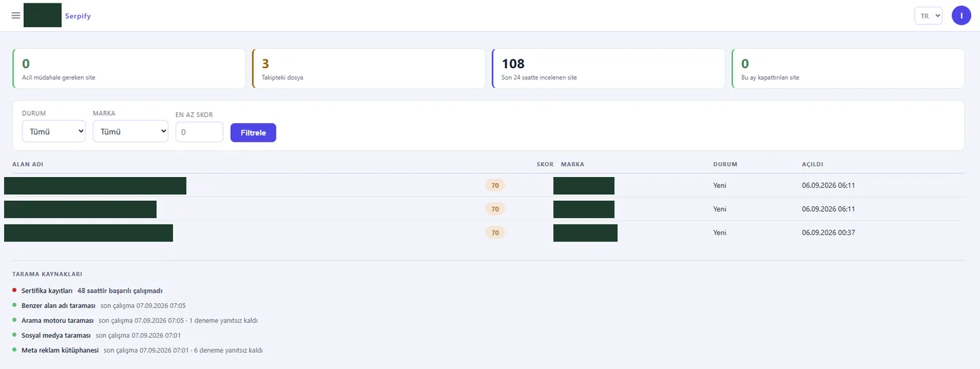Click the Serpify brand link

pos(78,16)
